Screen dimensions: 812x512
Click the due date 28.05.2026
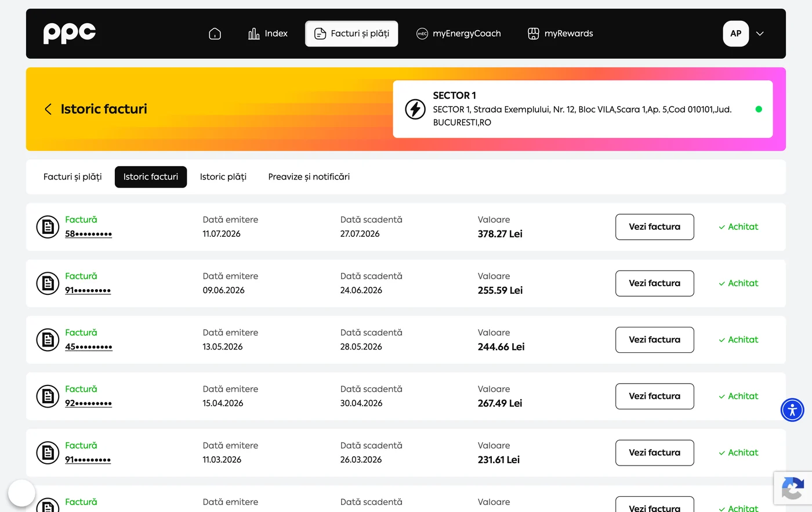[x=361, y=347]
